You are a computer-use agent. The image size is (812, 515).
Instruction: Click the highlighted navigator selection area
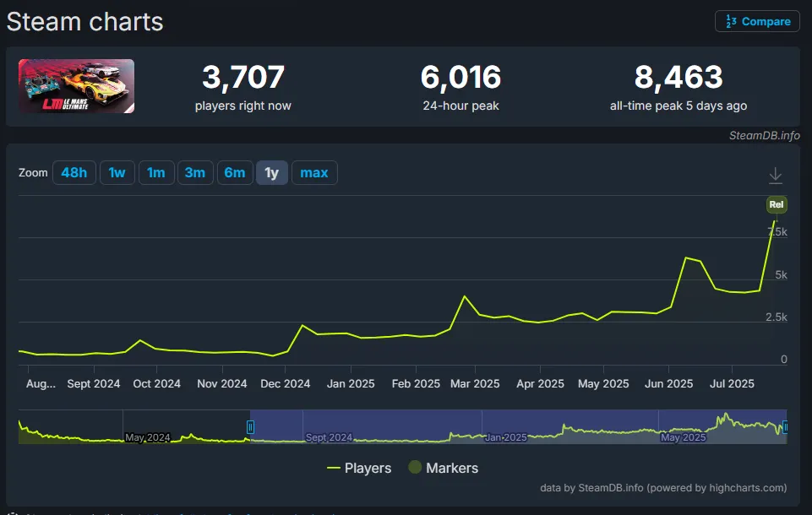tap(517, 427)
